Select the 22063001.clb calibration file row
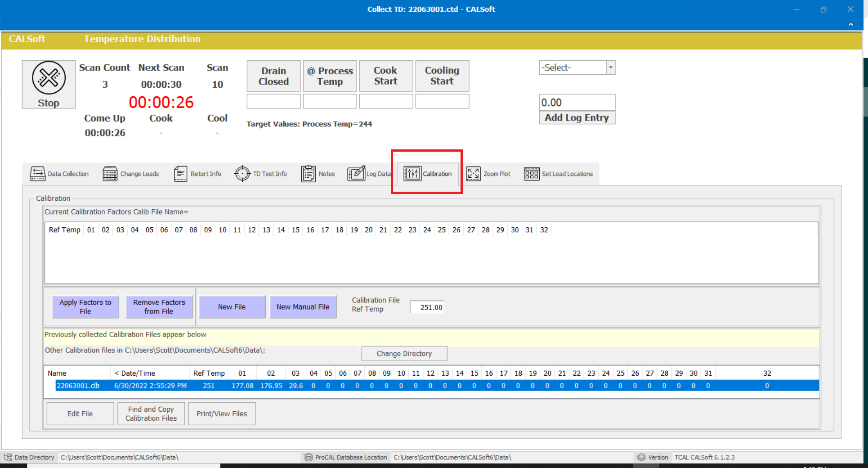The image size is (868, 468). (x=437, y=386)
